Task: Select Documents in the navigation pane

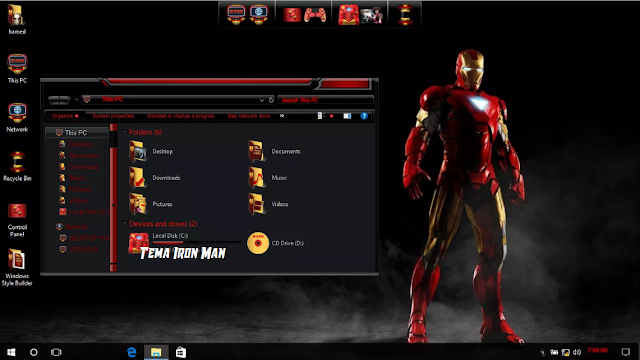Action: (84, 156)
